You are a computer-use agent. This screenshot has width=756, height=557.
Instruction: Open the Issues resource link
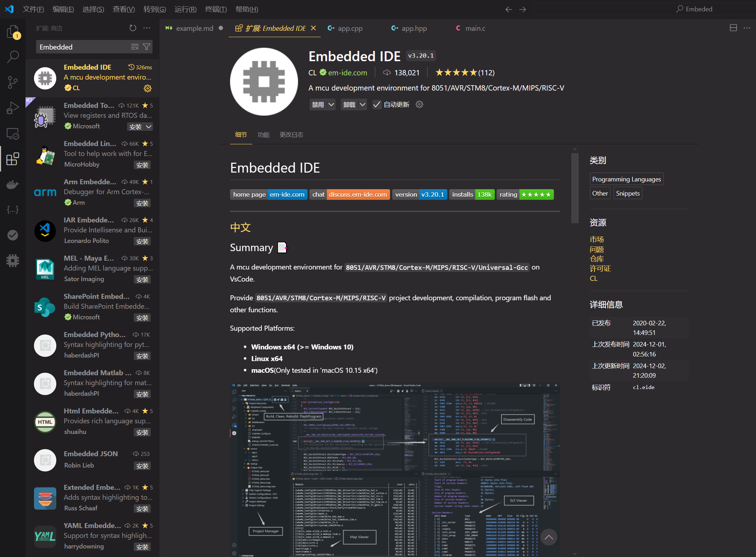(x=597, y=249)
